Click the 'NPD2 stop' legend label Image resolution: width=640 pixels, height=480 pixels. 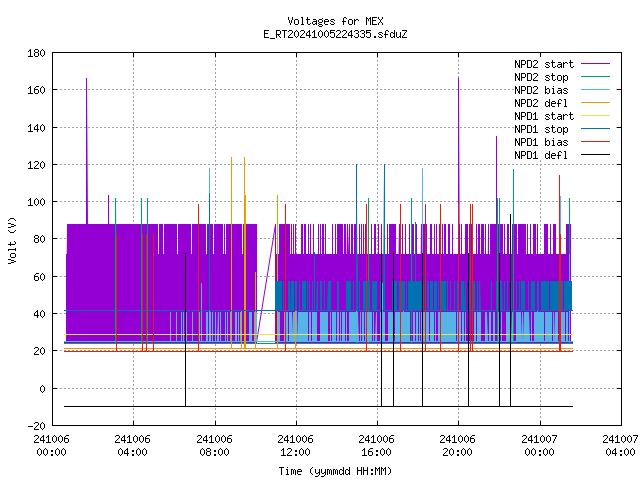541,77
